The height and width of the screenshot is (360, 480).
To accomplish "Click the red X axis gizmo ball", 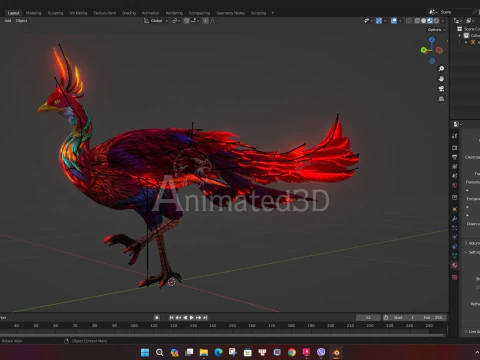I will click(439, 50).
